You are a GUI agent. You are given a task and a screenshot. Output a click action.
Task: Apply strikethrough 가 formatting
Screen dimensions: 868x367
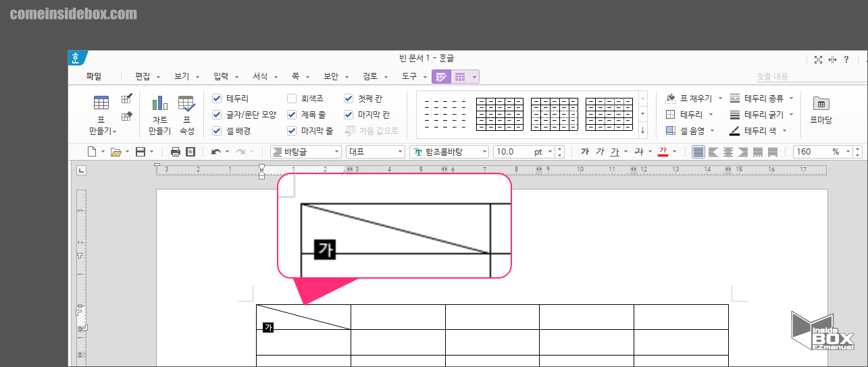point(638,152)
